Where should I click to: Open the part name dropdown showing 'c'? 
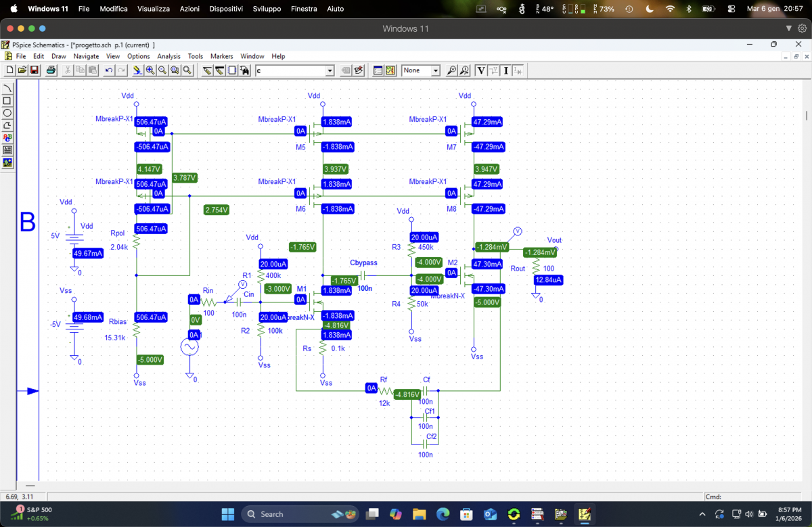coord(330,70)
